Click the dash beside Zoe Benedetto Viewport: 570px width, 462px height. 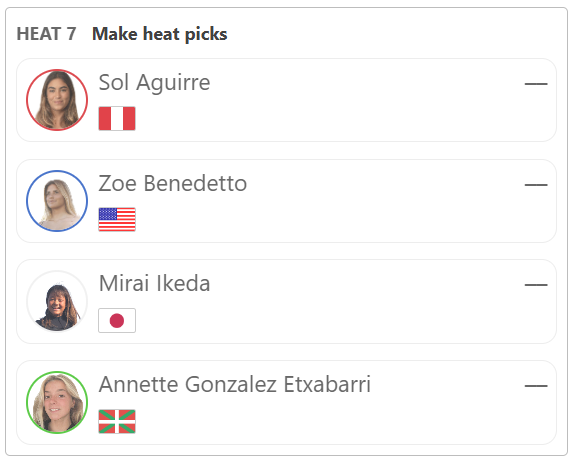[x=536, y=185]
